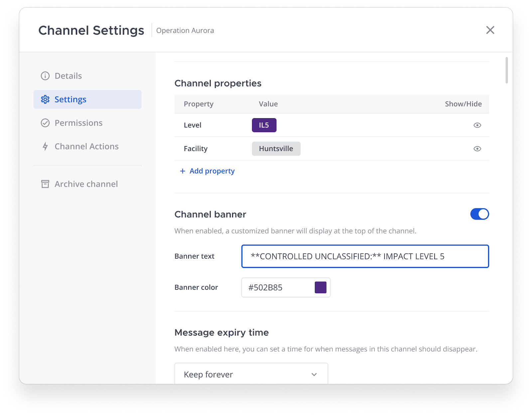Close the Channel Settings dialog
The image size is (532, 415).
(x=490, y=30)
